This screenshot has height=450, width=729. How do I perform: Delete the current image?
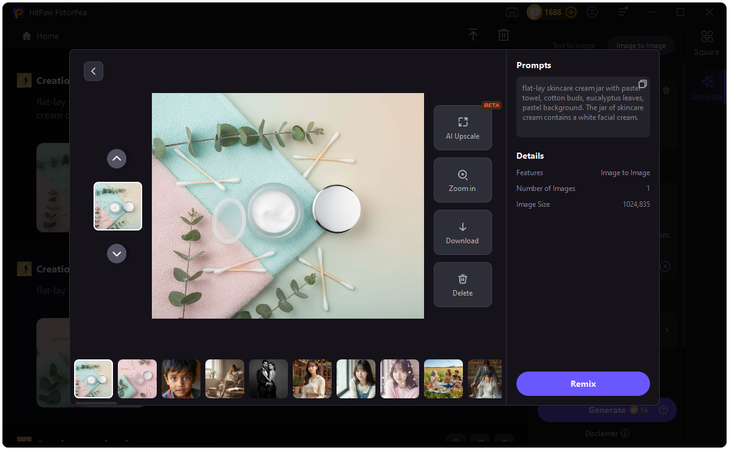(463, 285)
